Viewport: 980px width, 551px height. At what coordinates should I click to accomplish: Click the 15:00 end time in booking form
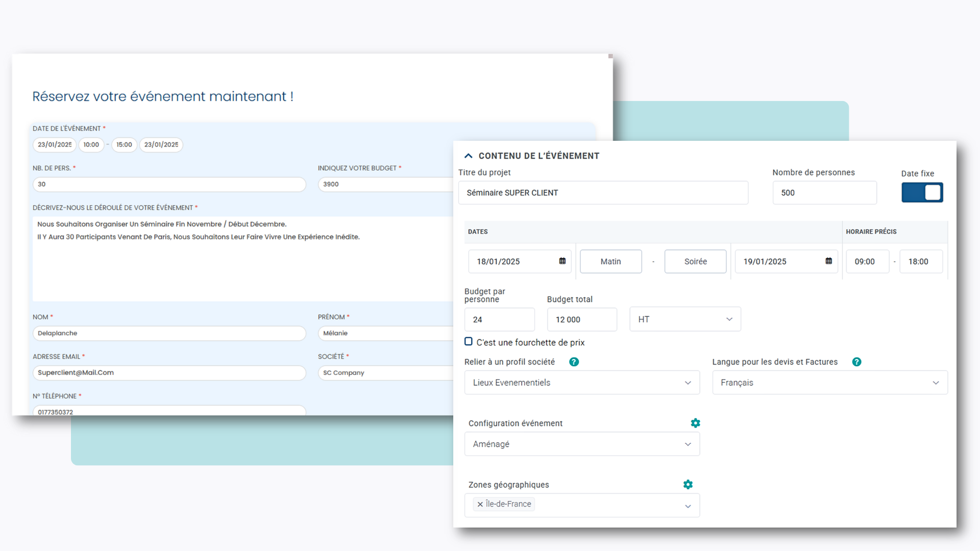point(124,145)
